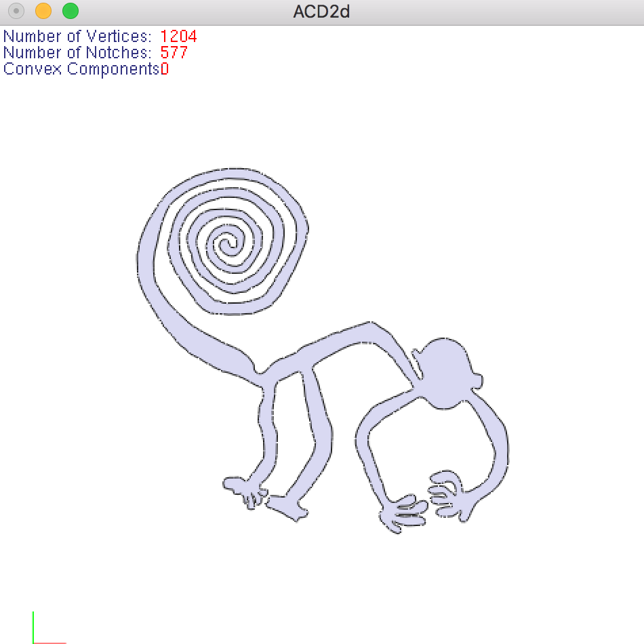Screen dimensions: 644x644
Task: Click the green zoom window button
Action: click(71, 11)
